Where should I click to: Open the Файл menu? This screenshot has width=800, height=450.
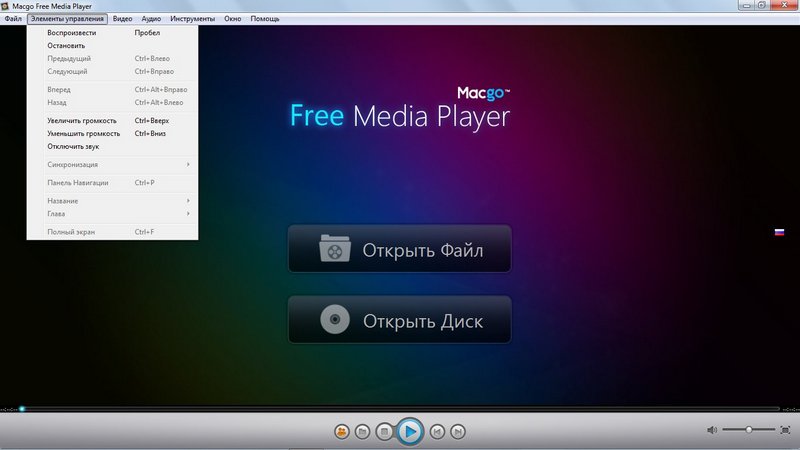pos(13,19)
